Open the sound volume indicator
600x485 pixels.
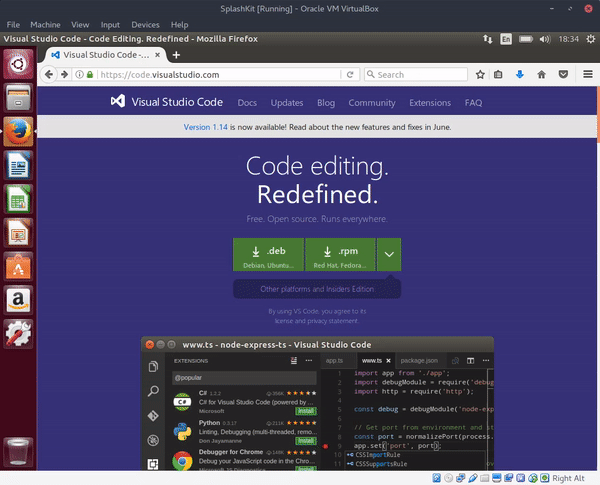coord(545,39)
